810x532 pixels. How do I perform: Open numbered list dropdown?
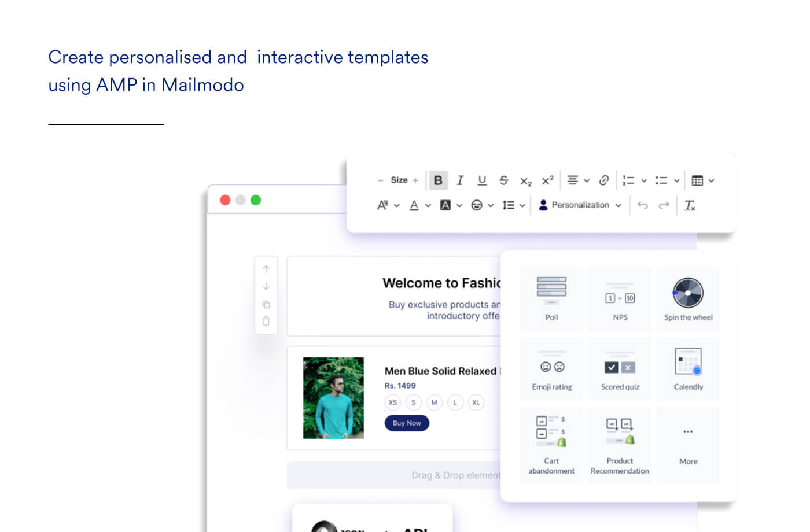pyautogui.click(x=634, y=180)
